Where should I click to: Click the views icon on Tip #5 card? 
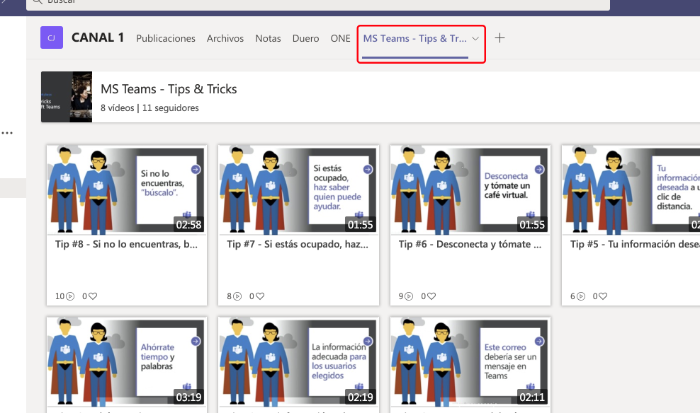(x=580, y=296)
